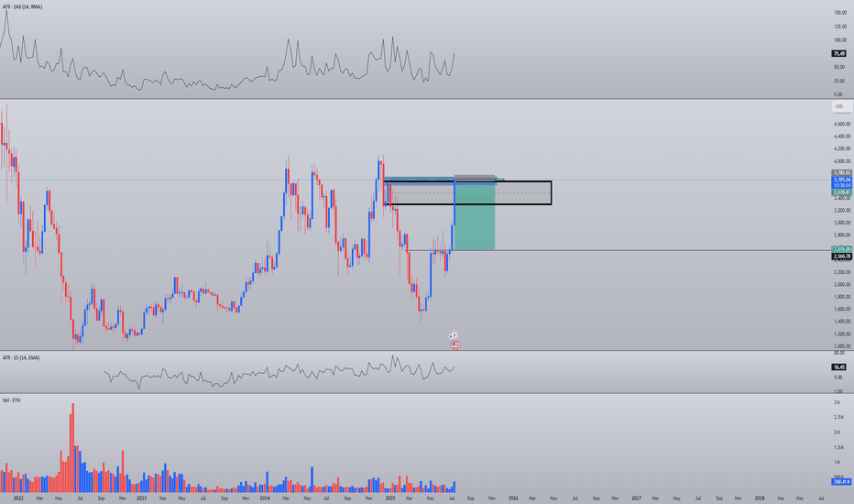Click the 25.00 ATR scale label
The height and width of the screenshot is (504, 854).
pyautogui.click(x=840, y=81)
